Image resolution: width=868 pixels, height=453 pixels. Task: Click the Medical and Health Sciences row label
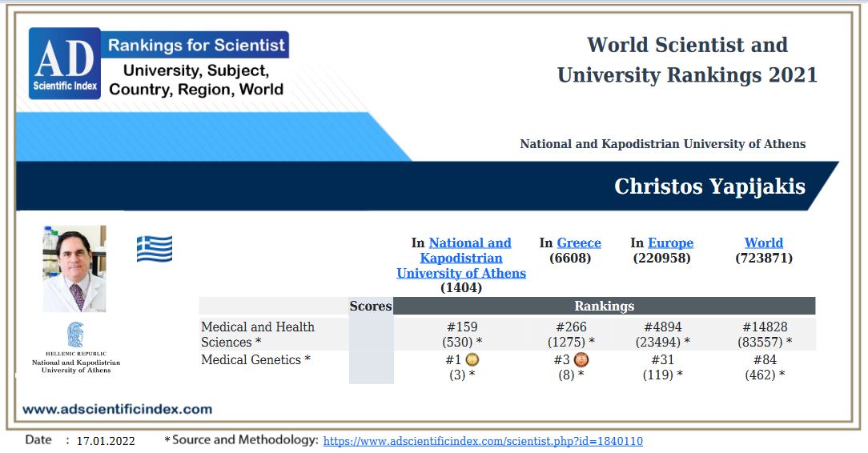tap(258, 334)
